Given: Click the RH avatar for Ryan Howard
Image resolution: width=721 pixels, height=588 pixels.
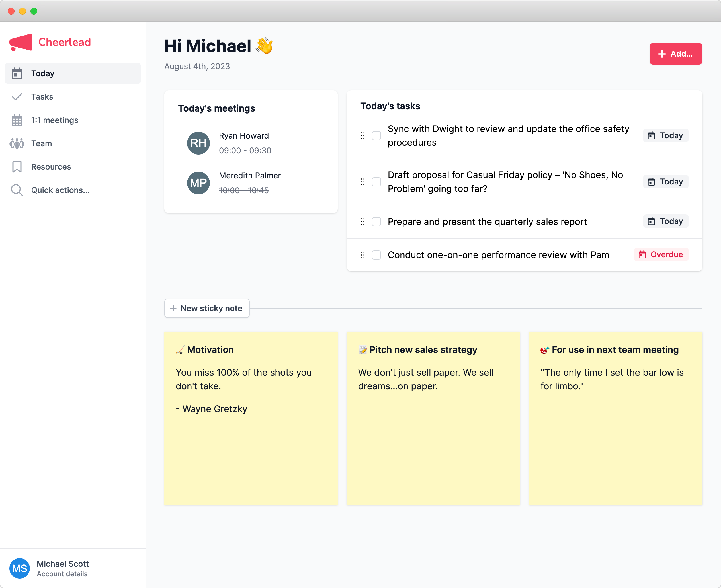Looking at the screenshot, I should tap(198, 143).
